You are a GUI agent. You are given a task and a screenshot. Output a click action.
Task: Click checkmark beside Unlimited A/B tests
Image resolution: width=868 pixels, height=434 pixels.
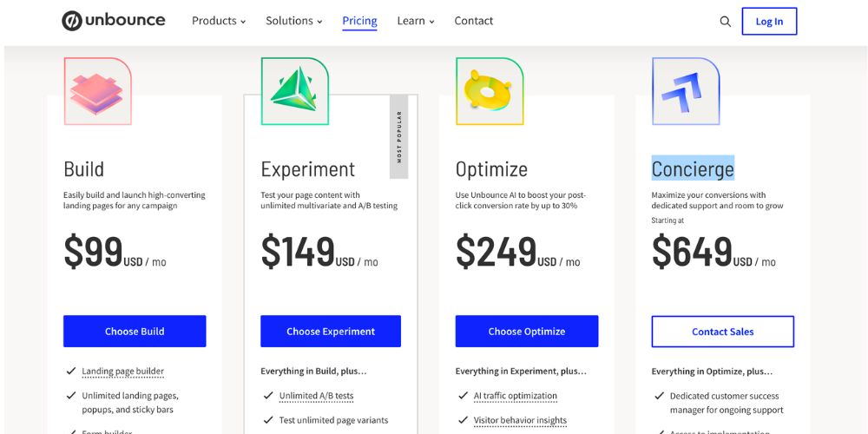point(268,396)
